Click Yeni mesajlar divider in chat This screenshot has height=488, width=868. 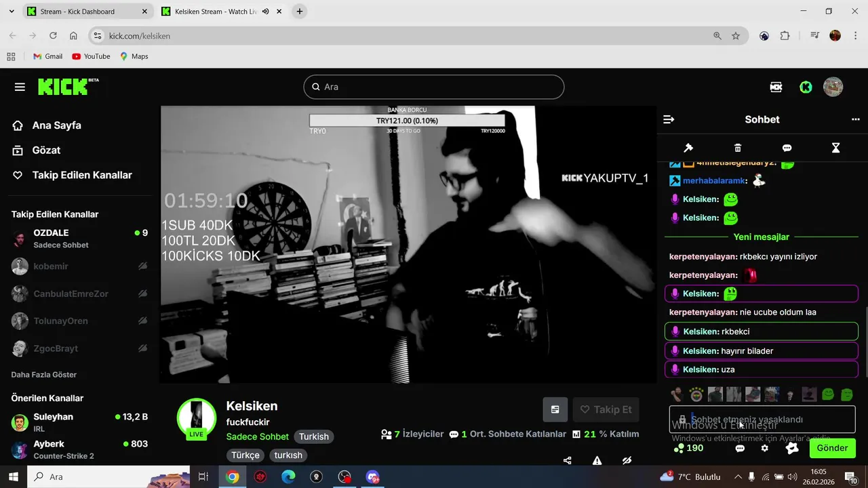point(762,237)
